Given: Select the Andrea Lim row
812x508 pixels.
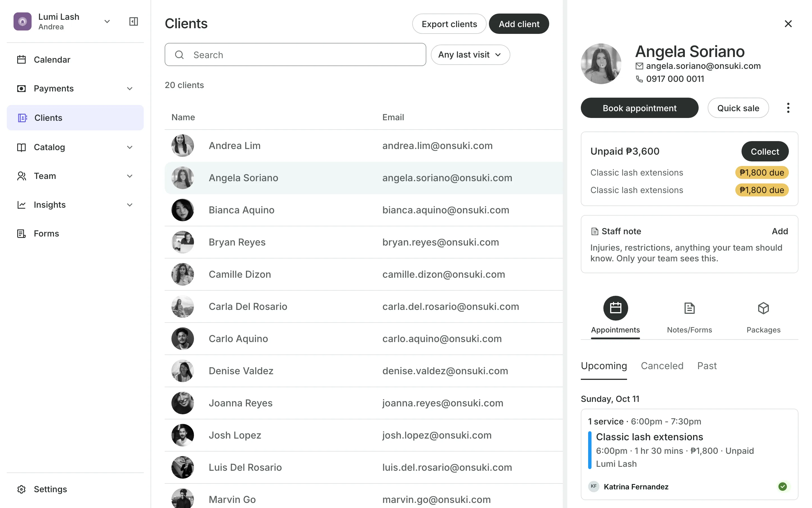Looking at the screenshot, I should tap(363, 146).
